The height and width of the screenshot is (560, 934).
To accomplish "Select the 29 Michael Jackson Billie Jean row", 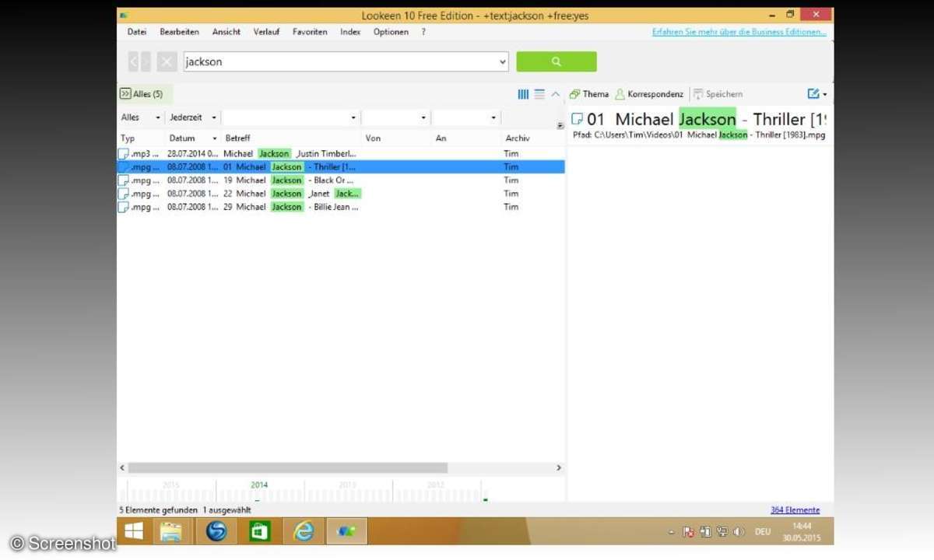I will pos(341,207).
